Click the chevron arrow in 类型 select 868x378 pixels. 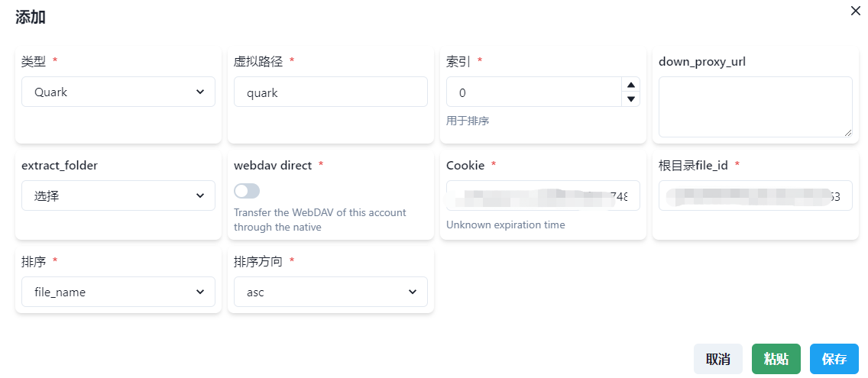[x=200, y=92]
